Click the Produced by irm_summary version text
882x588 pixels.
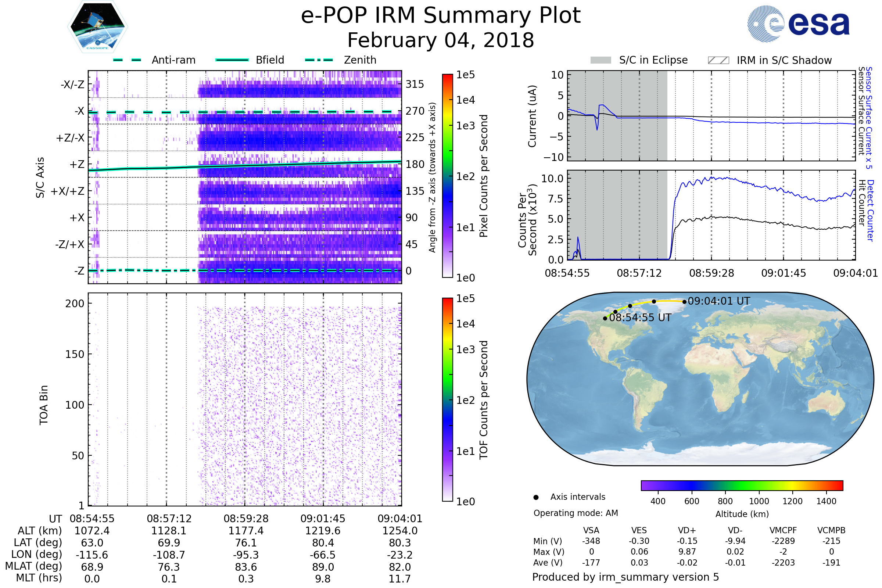(x=625, y=577)
